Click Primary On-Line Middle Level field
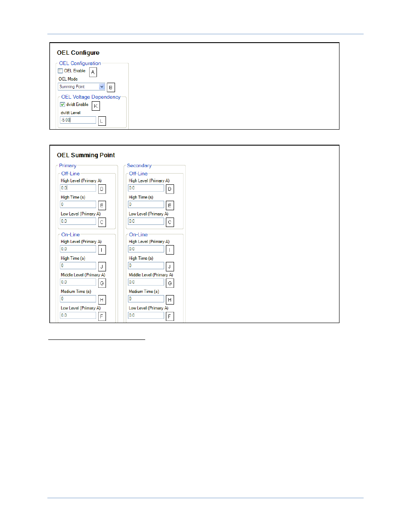The height and width of the screenshot is (532, 411). pos(78,282)
